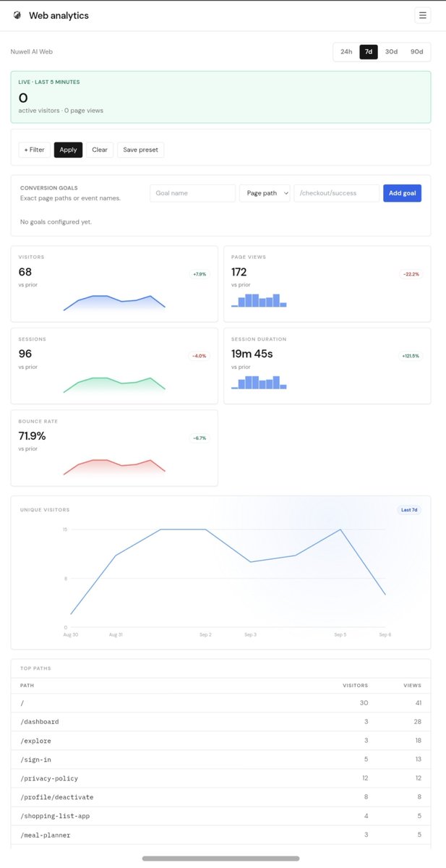This screenshot has height=868, width=446.
Task: Select the /dashboard path row
Action: pos(220,722)
